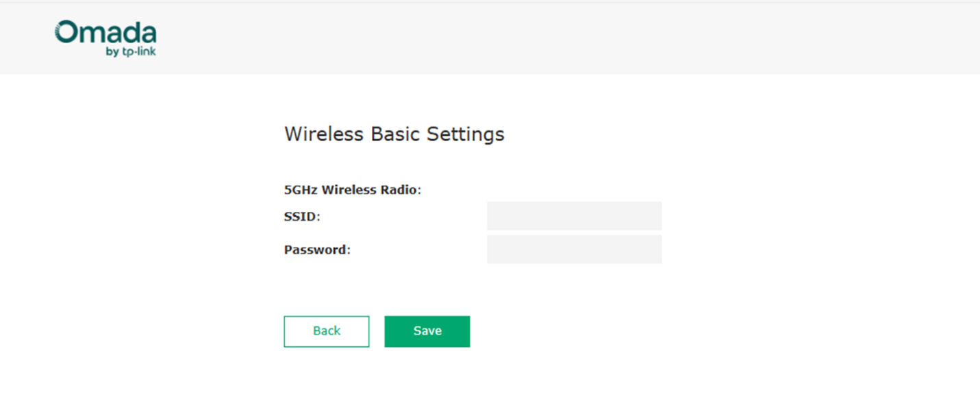
Task: Click empty gray header banner area
Action: click(x=548, y=38)
